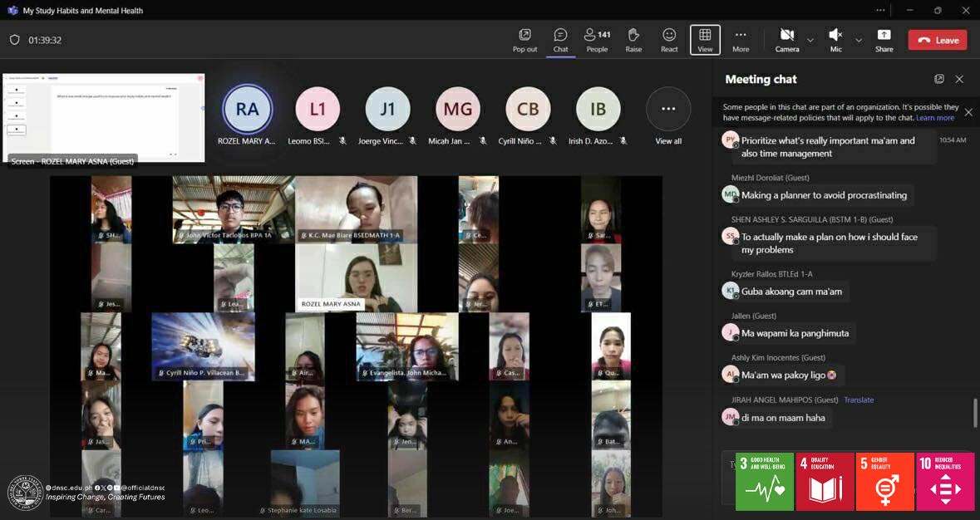Dismiss the organization policy notice
Screen dimensions: 980x520
pos(968,112)
